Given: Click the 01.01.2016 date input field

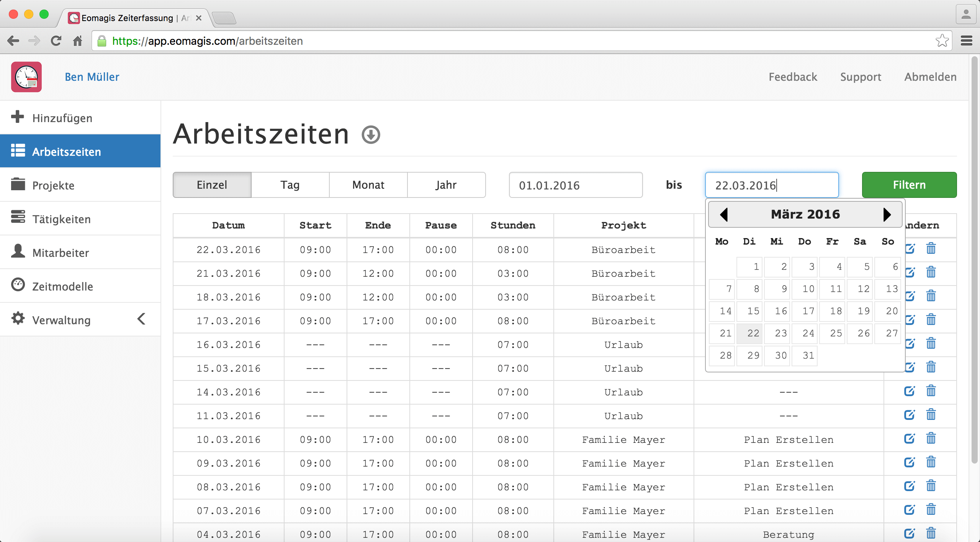Looking at the screenshot, I should point(575,185).
